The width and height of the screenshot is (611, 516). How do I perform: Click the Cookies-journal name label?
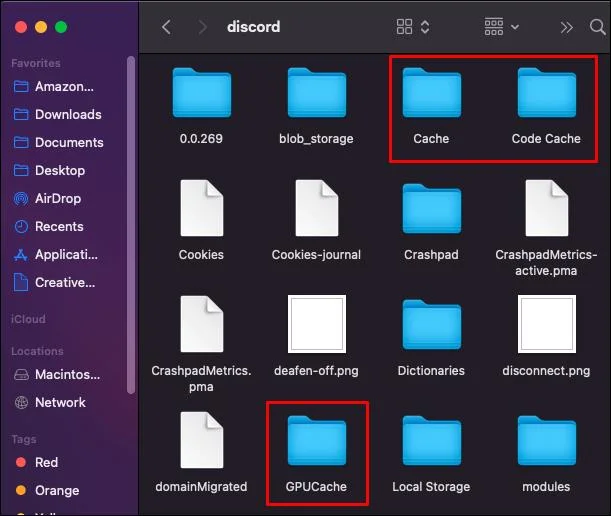click(x=316, y=255)
